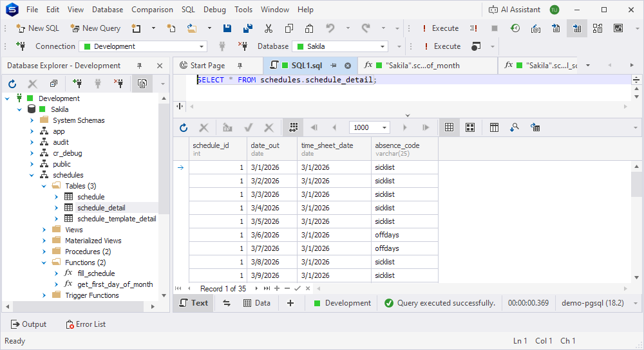
Task: Refresh the Database Explorer tree
Action: [12, 84]
